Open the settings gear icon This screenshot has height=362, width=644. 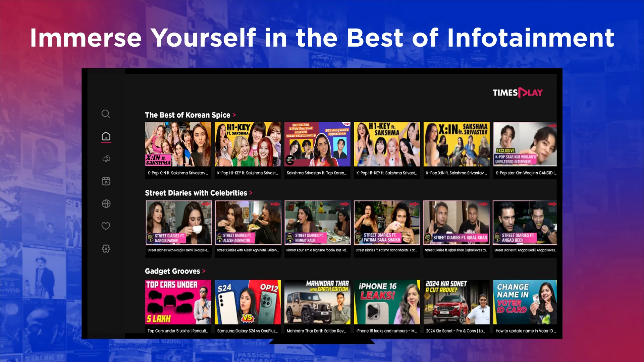pyautogui.click(x=106, y=248)
